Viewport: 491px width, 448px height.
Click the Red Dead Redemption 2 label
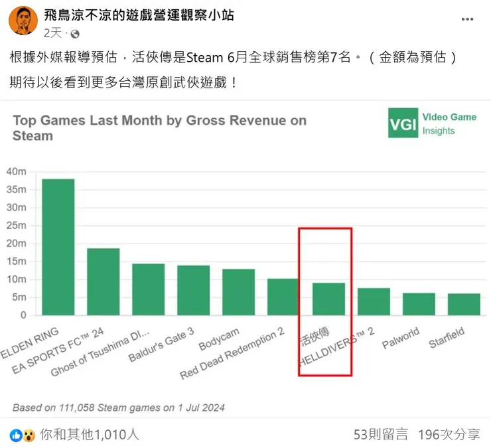[232, 353]
